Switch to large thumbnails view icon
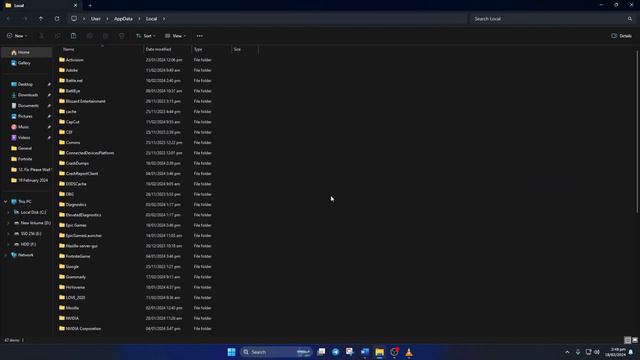The height and width of the screenshot is (360, 640). 635,340
